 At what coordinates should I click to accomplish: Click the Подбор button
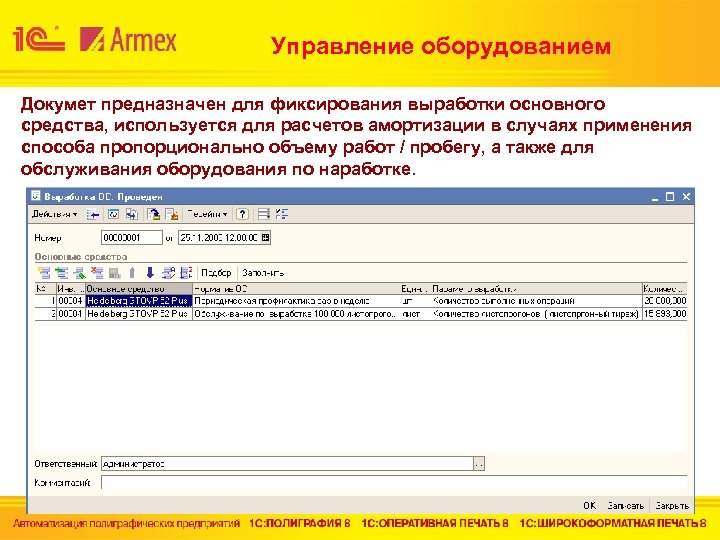tap(216, 273)
